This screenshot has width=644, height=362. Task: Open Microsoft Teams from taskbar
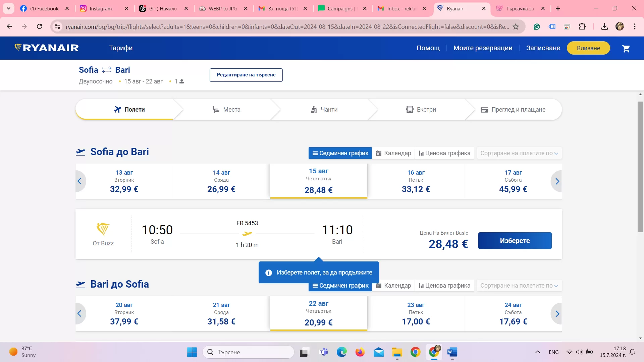(x=323, y=352)
